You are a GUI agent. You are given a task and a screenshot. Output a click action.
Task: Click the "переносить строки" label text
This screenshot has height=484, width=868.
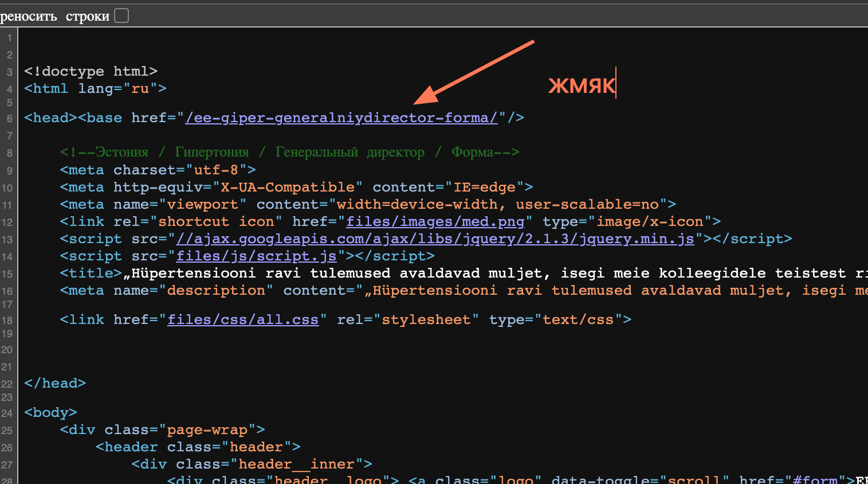coord(54,16)
